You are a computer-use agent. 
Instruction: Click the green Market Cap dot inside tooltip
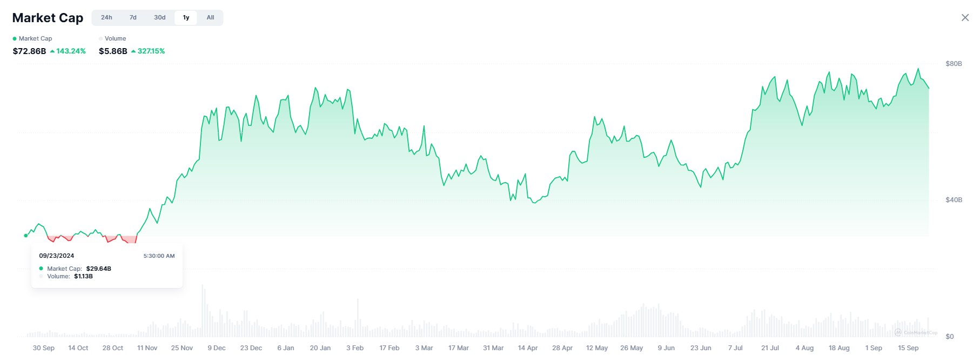(x=40, y=268)
